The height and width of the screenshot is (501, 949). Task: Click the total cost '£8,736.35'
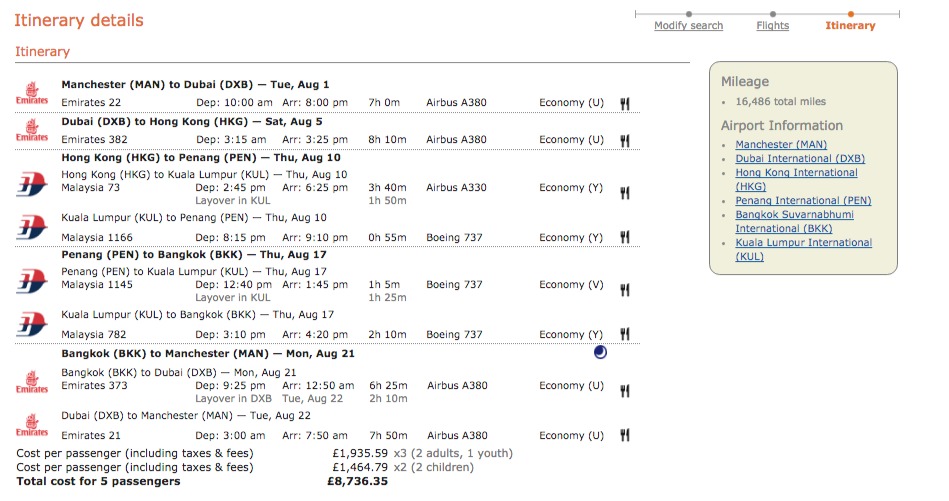(x=357, y=481)
